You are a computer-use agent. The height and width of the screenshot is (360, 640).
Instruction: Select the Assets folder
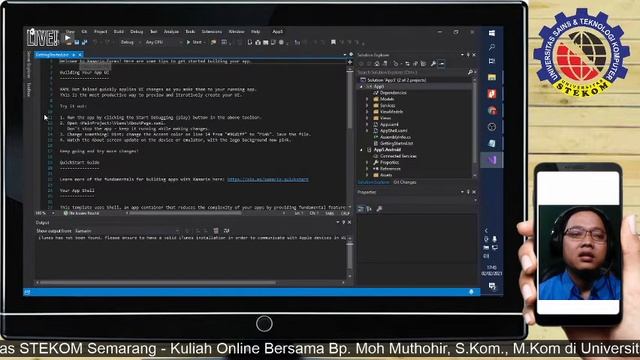(x=386, y=175)
